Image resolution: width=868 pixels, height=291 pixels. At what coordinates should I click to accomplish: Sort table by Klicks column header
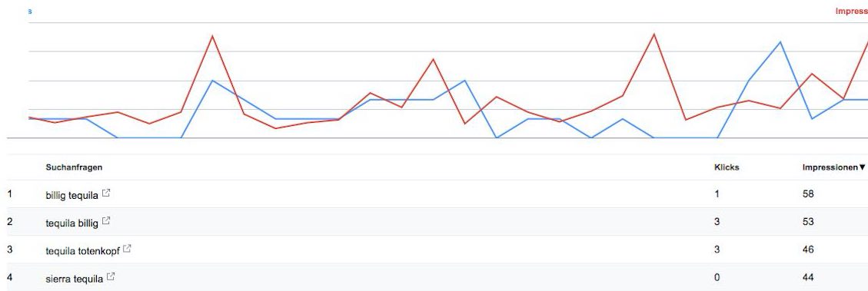727,167
